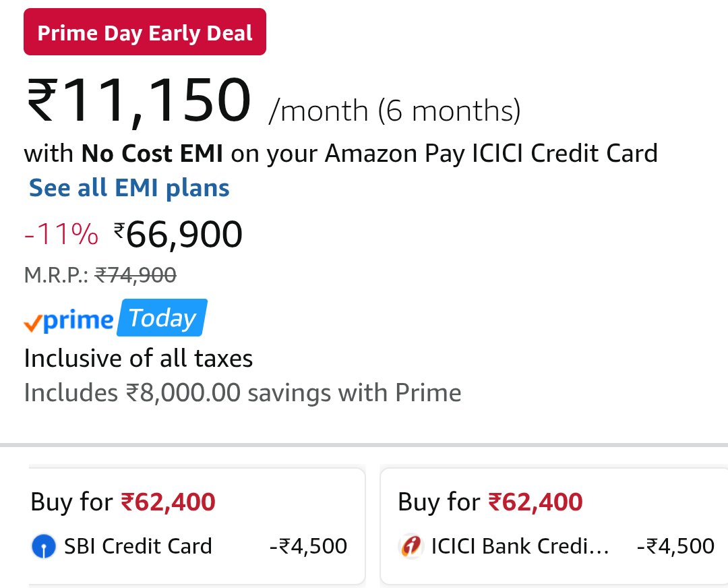The image size is (728, 588).
Task: Select the ICICI Bank Credit Card offer
Action: pos(554,526)
